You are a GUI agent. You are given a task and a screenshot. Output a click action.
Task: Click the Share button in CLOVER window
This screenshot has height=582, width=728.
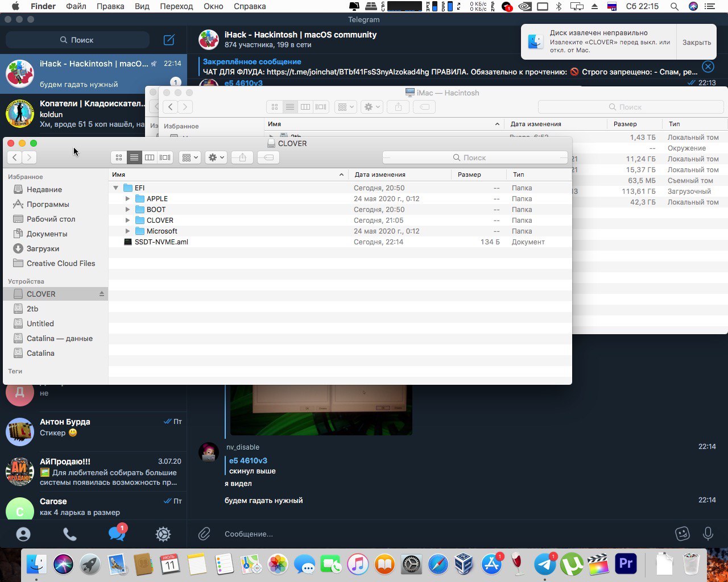pos(242,157)
